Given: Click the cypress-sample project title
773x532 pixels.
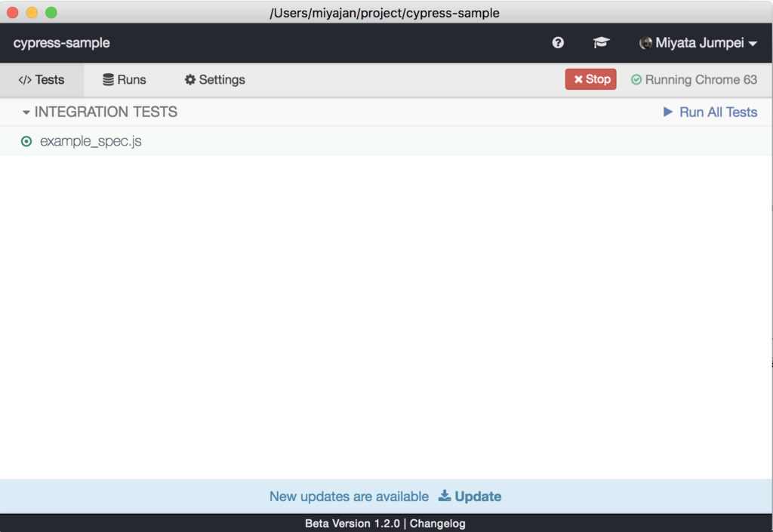Looking at the screenshot, I should click(62, 43).
